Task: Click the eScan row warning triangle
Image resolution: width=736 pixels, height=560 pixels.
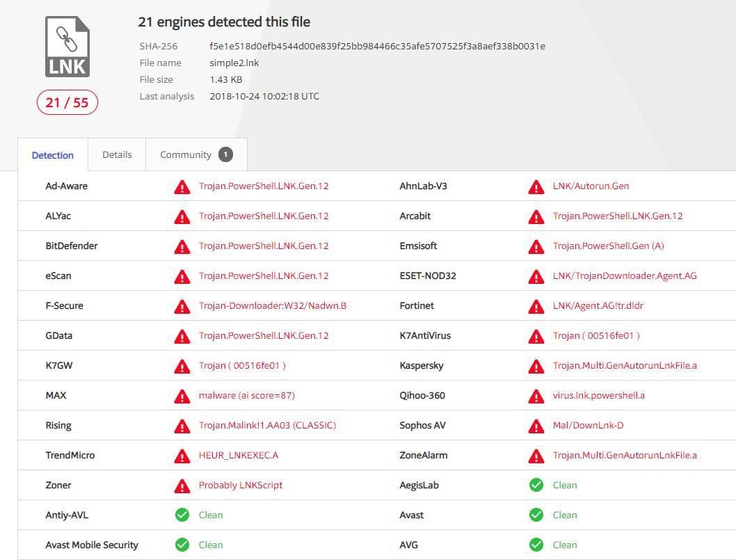Action: click(182, 276)
